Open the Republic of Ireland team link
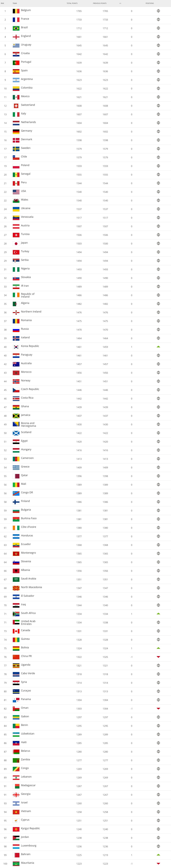Screen dimensions: 171x868 pos(28,295)
